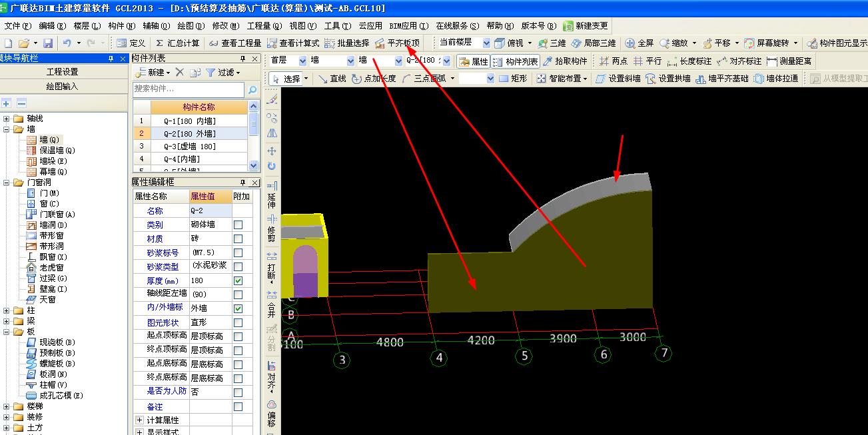Click 平齐板顶 align to slab top

pos(397,43)
